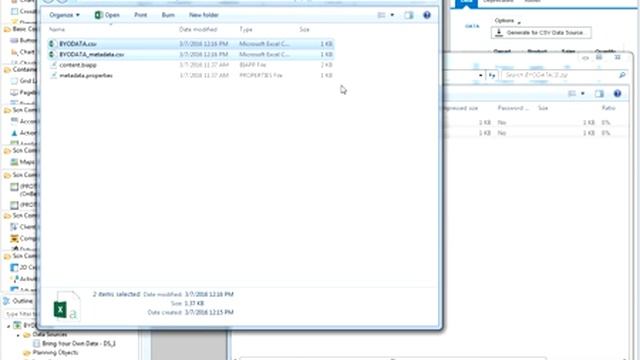
Task: Create a New folder from toolbar
Action: pyautogui.click(x=203, y=15)
